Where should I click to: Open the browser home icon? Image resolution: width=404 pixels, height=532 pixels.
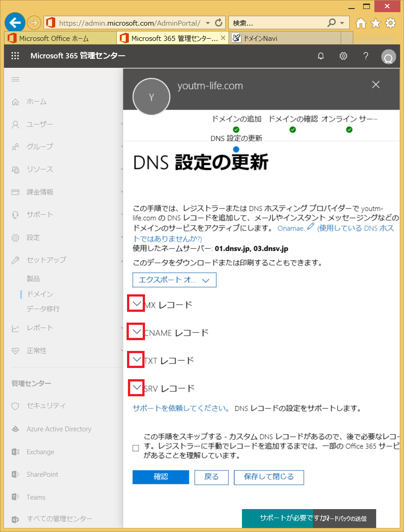pos(360,23)
